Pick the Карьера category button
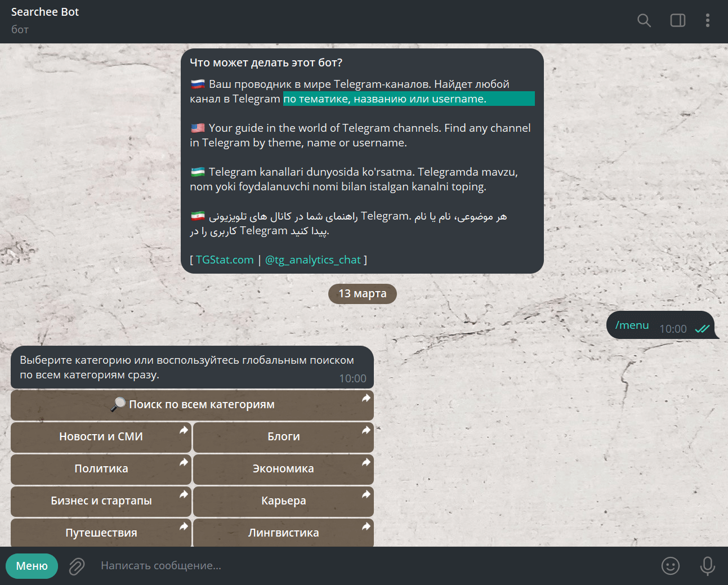728x585 pixels. coord(283,501)
